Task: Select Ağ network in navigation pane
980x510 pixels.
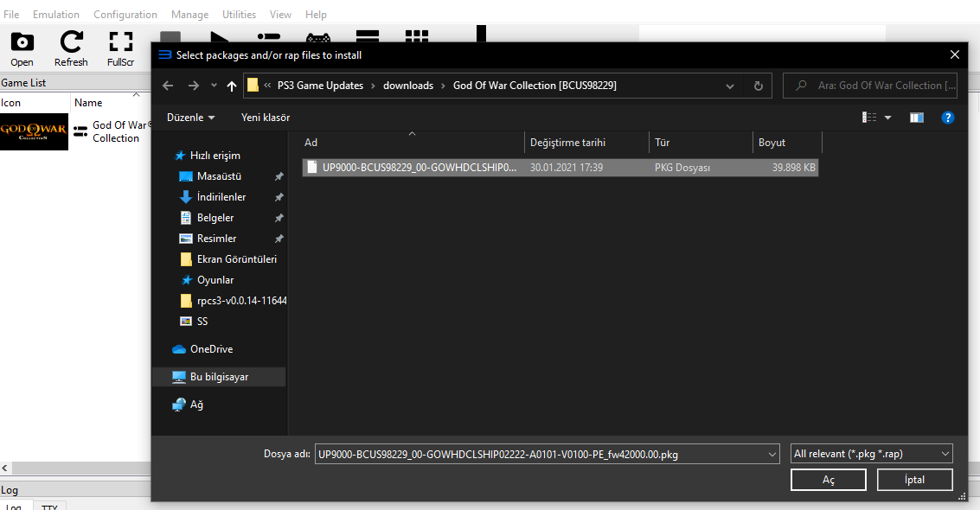Action: tap(196, 405)
